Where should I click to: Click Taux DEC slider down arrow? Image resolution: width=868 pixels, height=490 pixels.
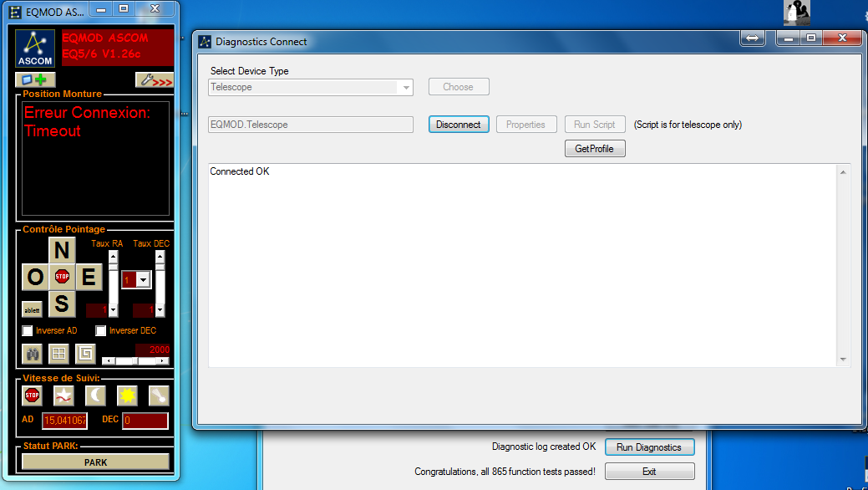pos(160,311)
